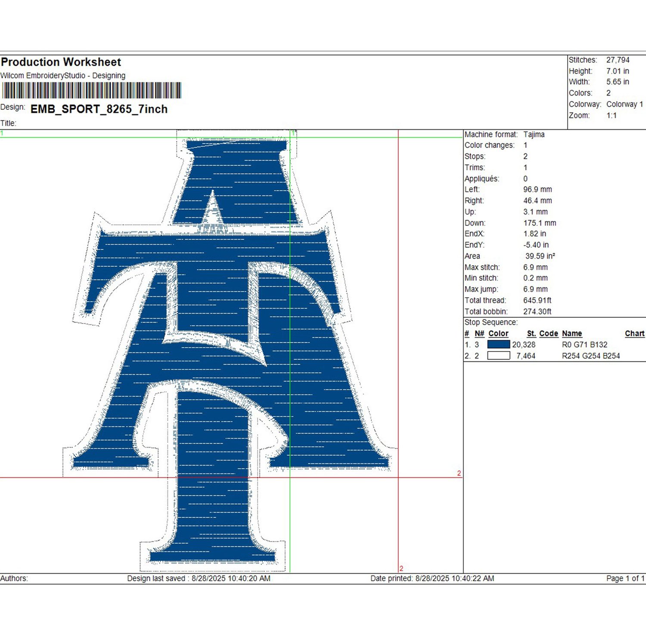Viewport: 646px width, 644px height.
Task: Select the Max jump value
Action: (x=536, y=289)
